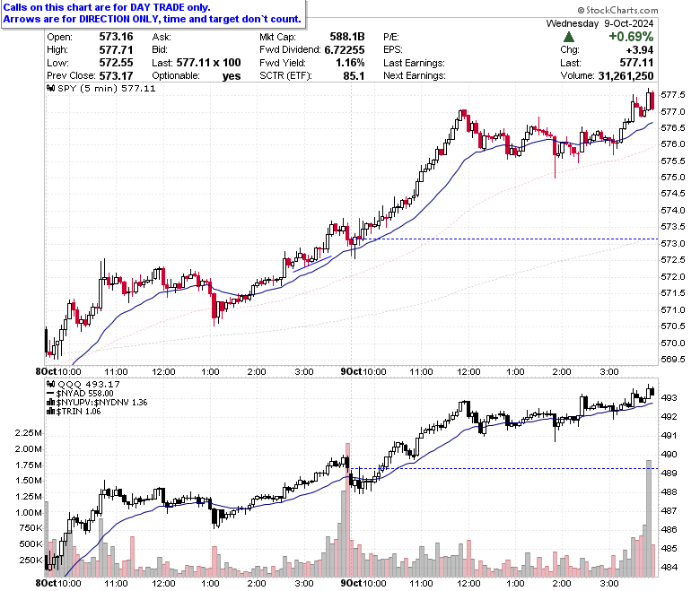
Task: Click the Volume value 31,261,250
Action: tap(626, 76)
